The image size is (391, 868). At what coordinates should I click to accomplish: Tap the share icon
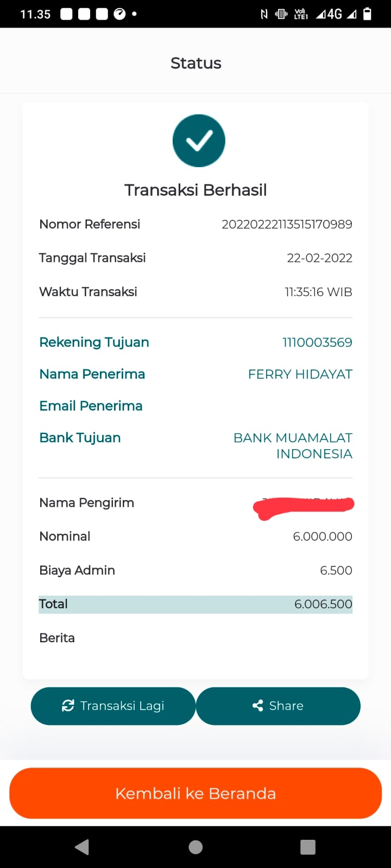258,706
